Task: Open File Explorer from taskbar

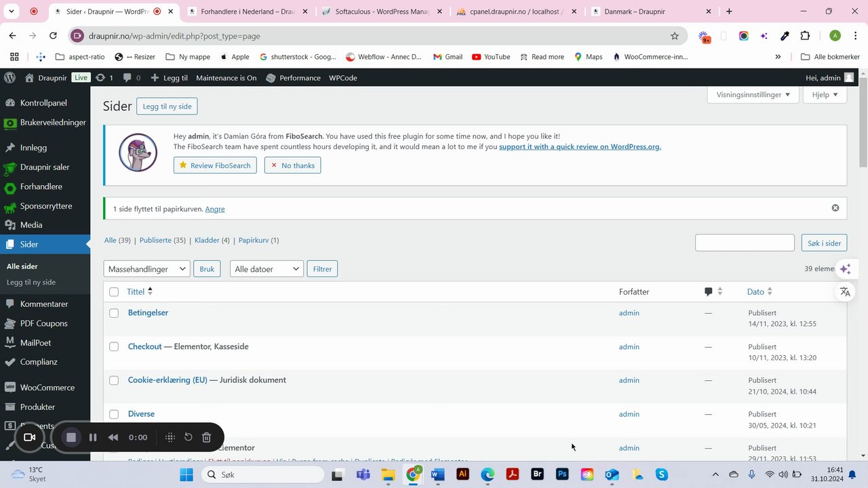Action: [388, 474]
